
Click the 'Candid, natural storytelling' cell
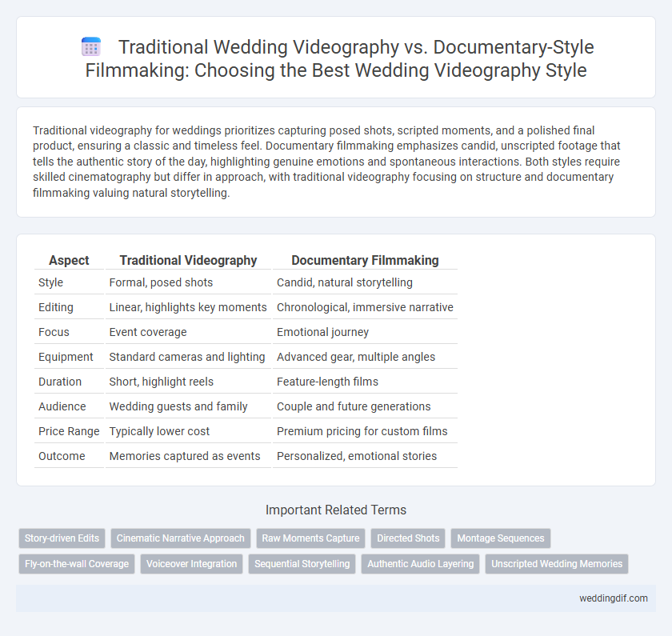click(365, 282)
